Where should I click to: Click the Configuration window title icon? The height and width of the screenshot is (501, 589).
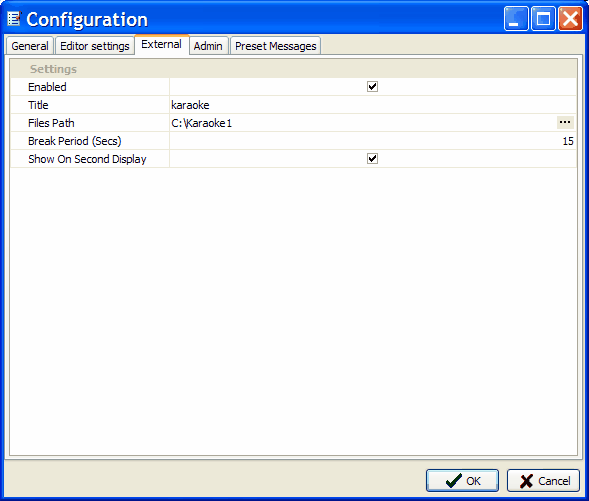click(x=14, y=19)
